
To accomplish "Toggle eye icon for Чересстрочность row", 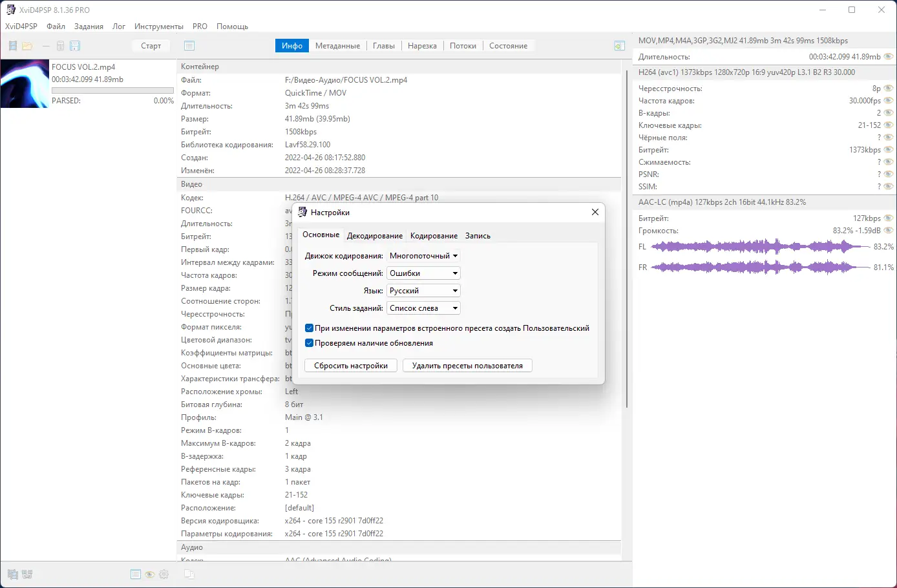I will 889,89.
